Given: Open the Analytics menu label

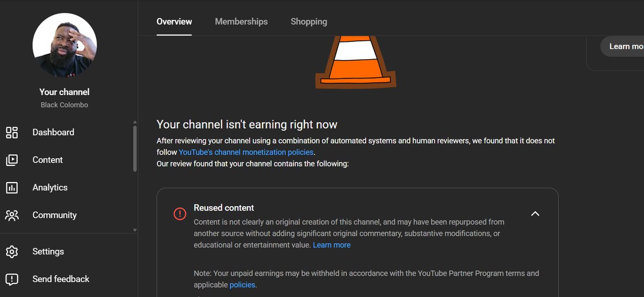Looking at the screenshot, I should pos(50,187).
